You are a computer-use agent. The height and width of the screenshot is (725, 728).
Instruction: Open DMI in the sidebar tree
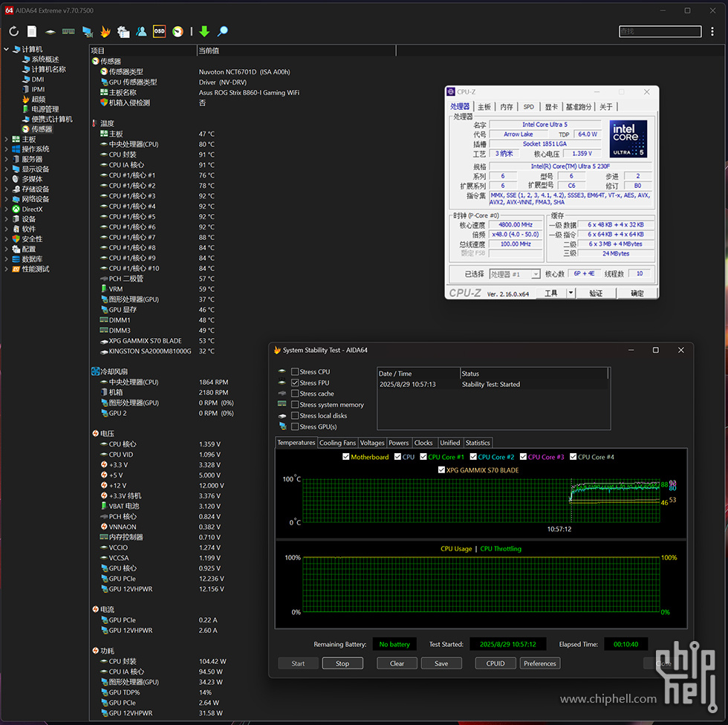click(x=38, y=79)
